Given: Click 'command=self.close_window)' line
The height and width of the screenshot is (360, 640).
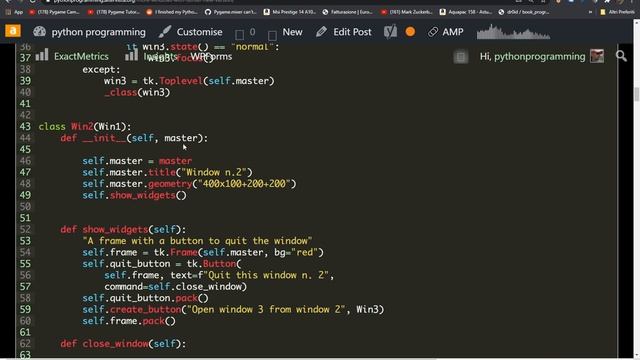Looking at the screenshot, I should (176, 287).
